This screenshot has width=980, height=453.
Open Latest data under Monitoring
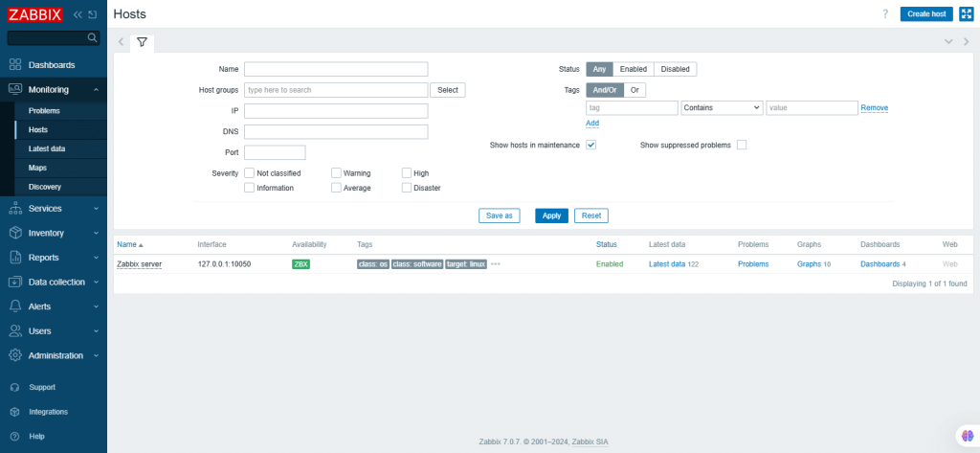click(x=47, y=148)
